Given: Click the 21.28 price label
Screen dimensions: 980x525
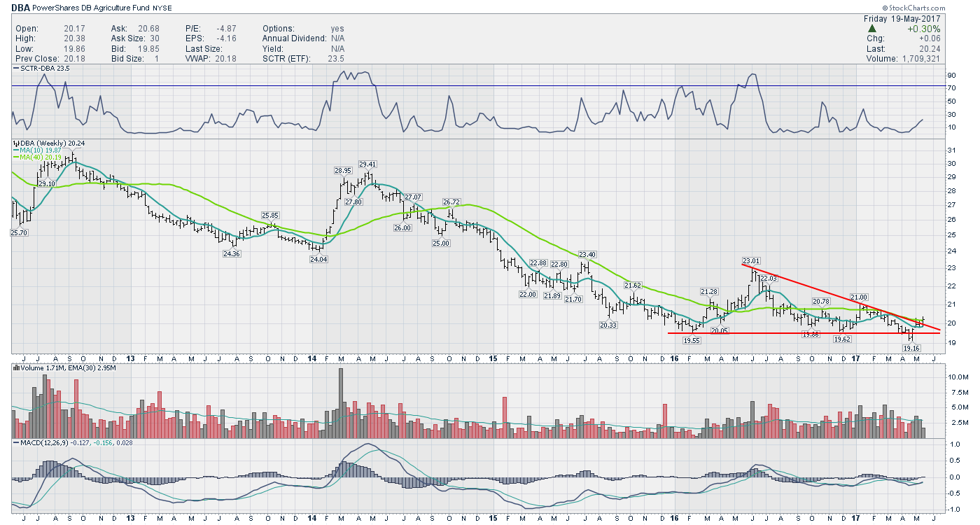Looking at the screenshot, I should pyautogui.click(x=709, y=291).
